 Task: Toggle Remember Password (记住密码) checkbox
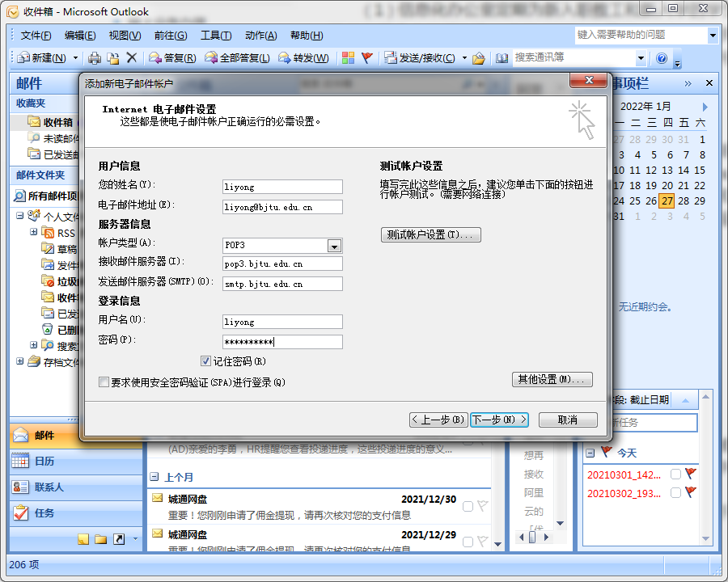(x=205, y=361)
